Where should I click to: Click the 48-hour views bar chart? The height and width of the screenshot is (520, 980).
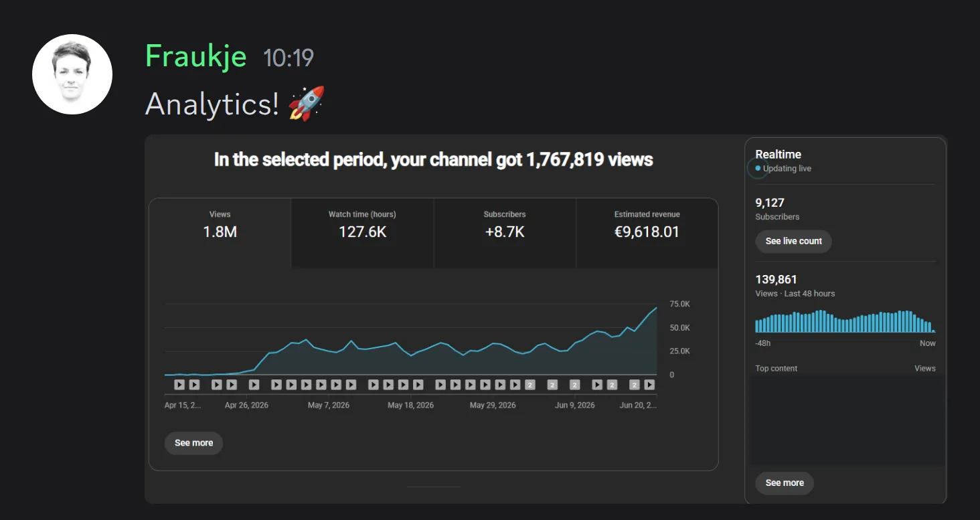tap(845, 321)
